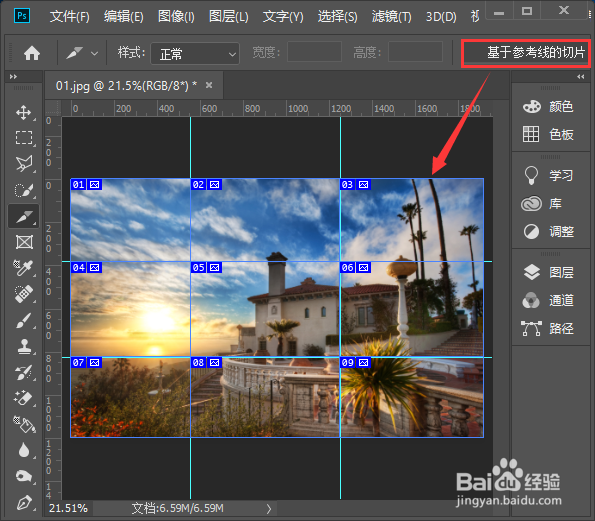Select the Pen tool
Image resolution: width=595 pixels, height=521 pixels.
click(x=24, y=503)
